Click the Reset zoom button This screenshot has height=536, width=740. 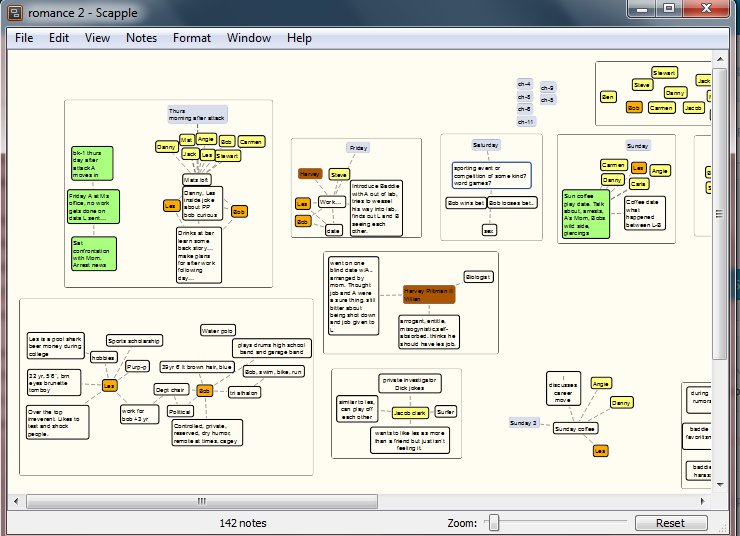669,523
